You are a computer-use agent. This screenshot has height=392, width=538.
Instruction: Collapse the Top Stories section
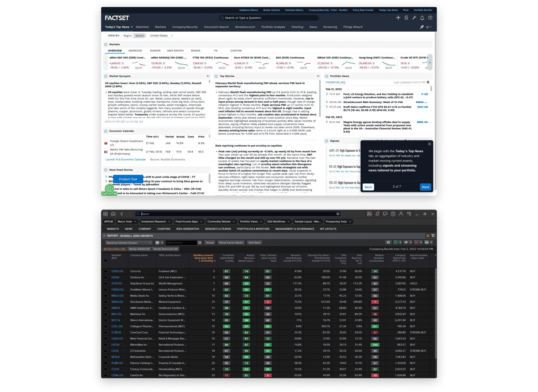point(216,76)
